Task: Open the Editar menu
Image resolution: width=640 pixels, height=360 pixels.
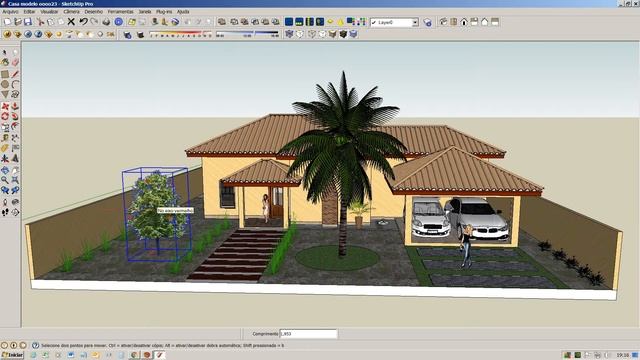Action: click(x=29, y=11)
